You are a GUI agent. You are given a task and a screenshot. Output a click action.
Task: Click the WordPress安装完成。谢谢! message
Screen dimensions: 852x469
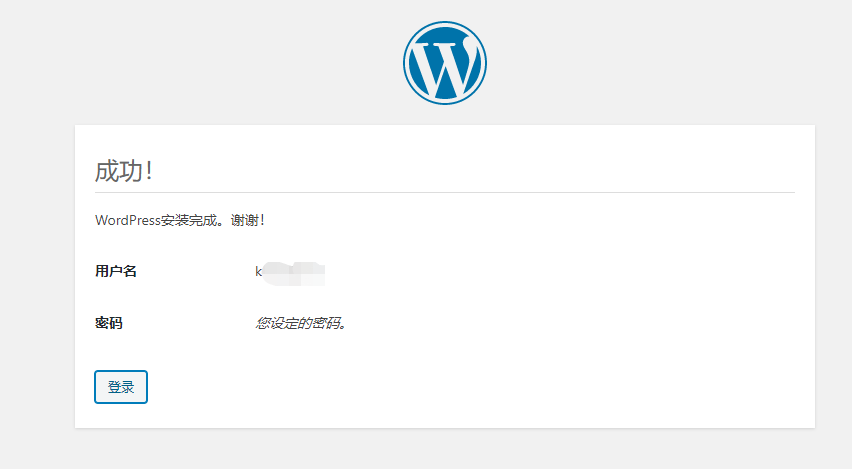point(180,220)
